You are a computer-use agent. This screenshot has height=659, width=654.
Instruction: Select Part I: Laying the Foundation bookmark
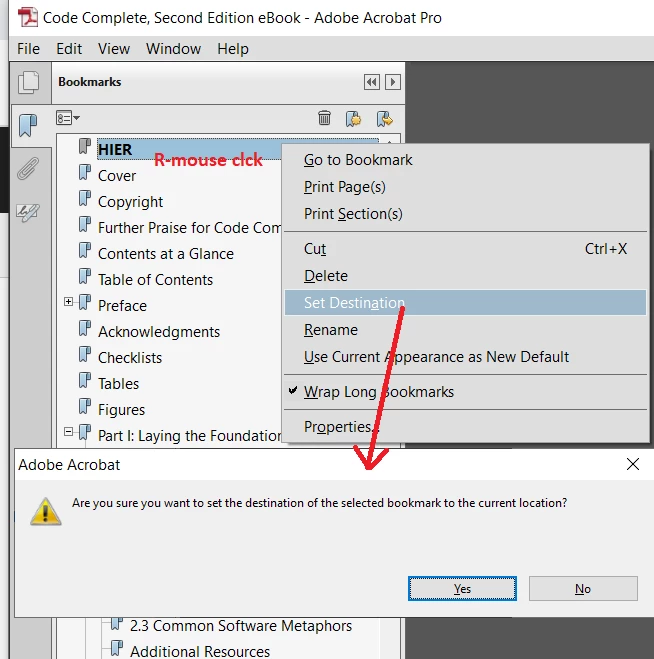coord(189,436)
